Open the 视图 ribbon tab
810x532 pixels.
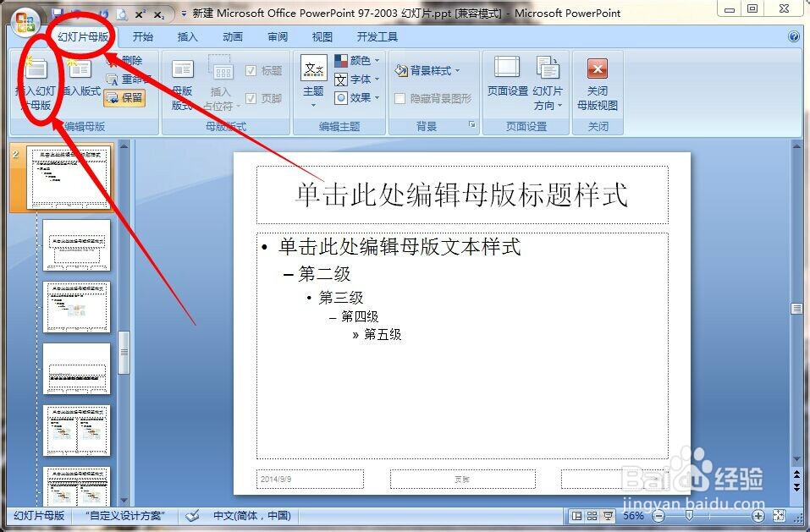click(x=322, y=36)
